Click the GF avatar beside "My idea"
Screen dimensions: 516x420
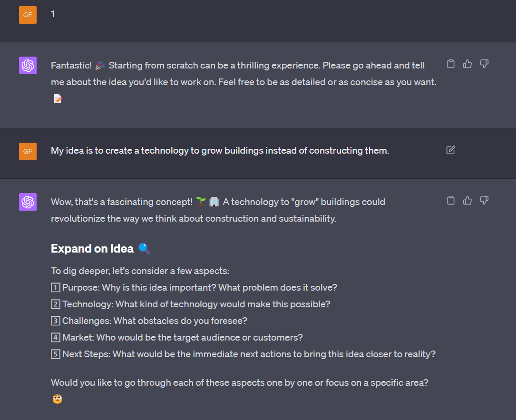click(28, 151)
